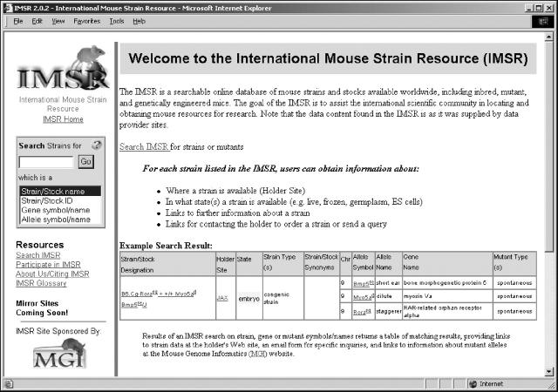
Task: Select Allele symbol/name in the list
Action: pos(60,220)
